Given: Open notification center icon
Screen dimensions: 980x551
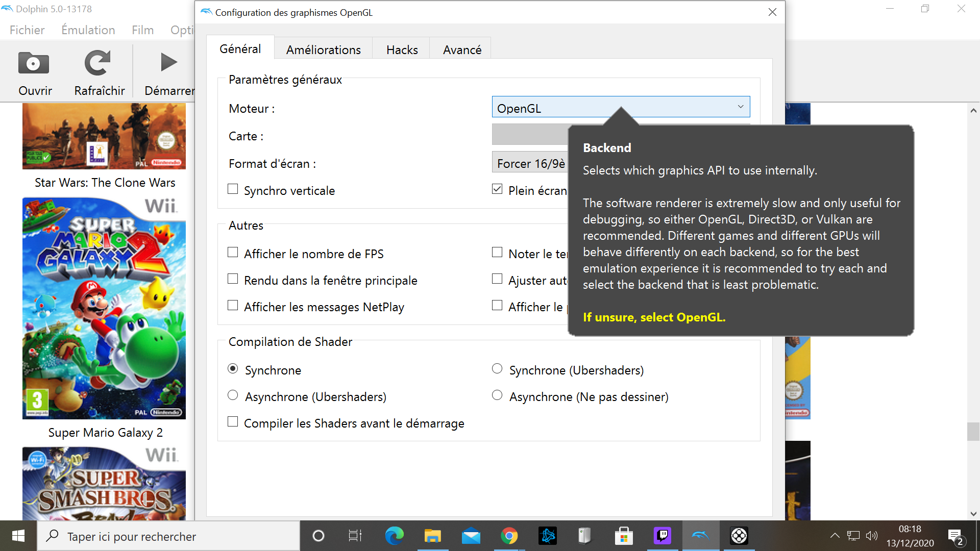Looking at the screenshot, I should pos(955,536).
